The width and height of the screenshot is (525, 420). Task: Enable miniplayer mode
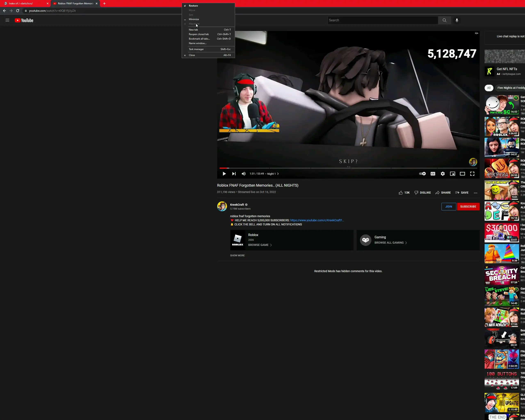click(452, 174)
